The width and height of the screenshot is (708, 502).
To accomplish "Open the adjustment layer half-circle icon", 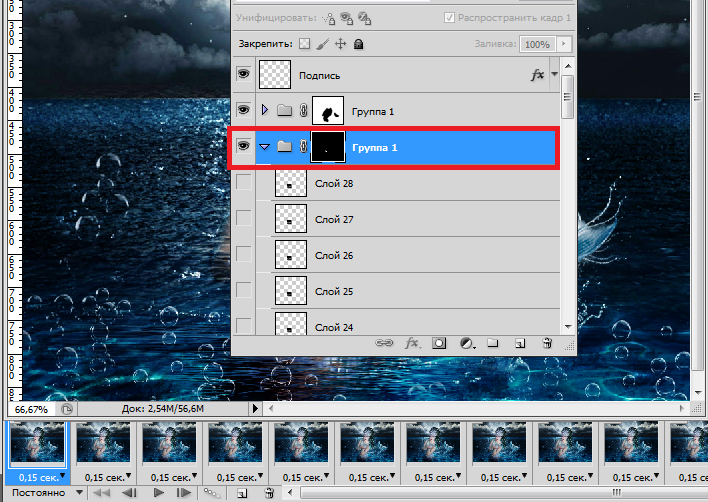I will click(466, 343).
